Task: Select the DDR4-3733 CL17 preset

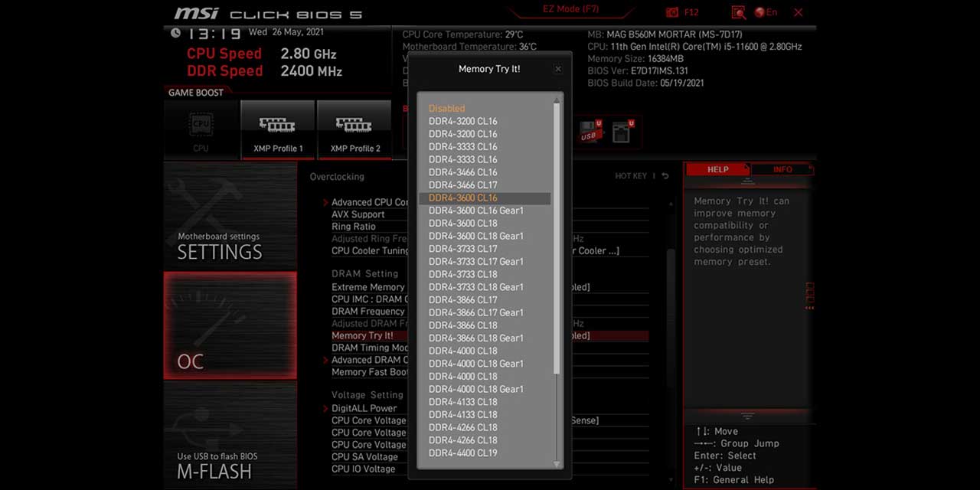Action: [x=462, y=249]
